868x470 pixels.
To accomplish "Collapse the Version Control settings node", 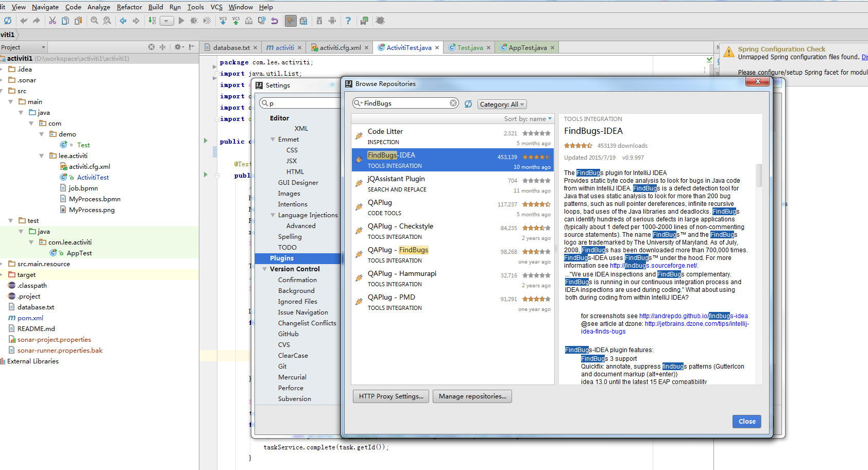I will pyautogui.click(x=265, y=269).
